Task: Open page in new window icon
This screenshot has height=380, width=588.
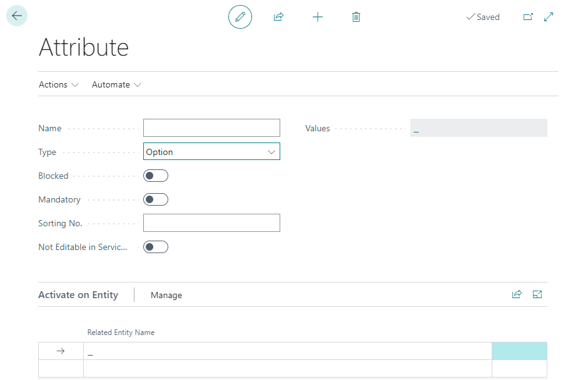Action: 528,17
